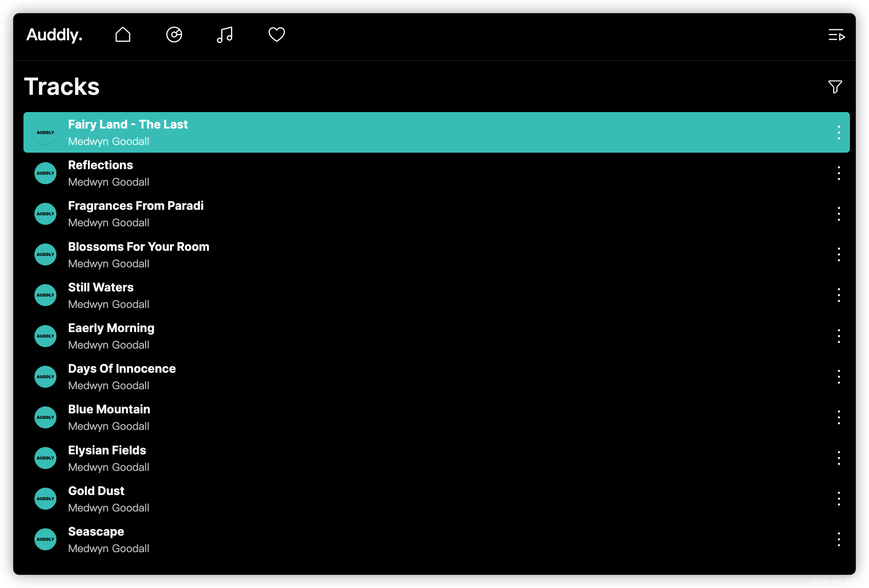Open more options for Blue Mountain
This screenshot has height=588, width=869.
(839, 418)
